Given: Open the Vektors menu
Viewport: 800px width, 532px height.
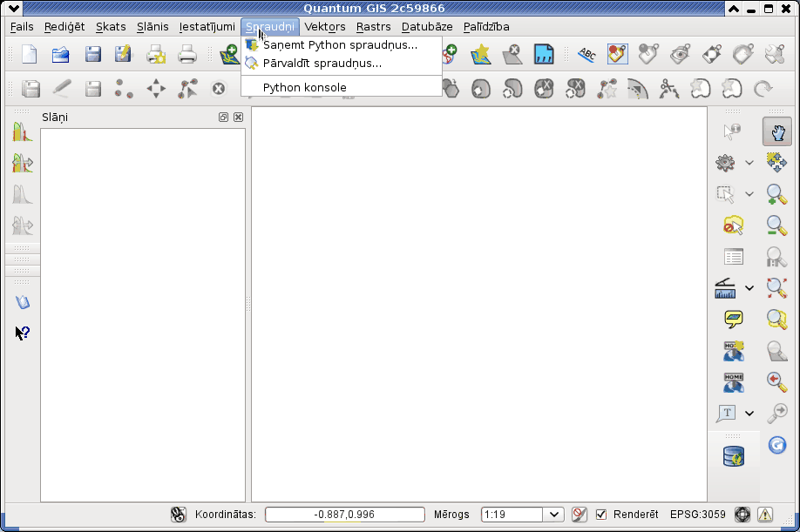Looking at the screenshot, I should [325, 26].
